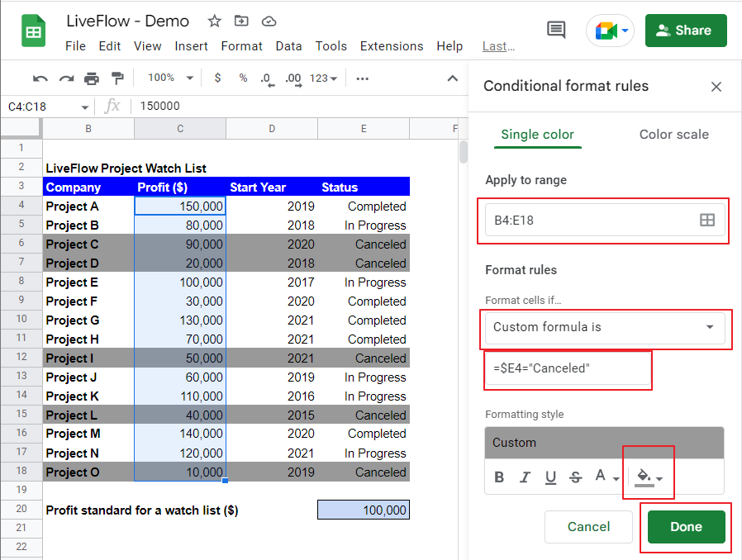Click the Status header cell

point(364,187)
